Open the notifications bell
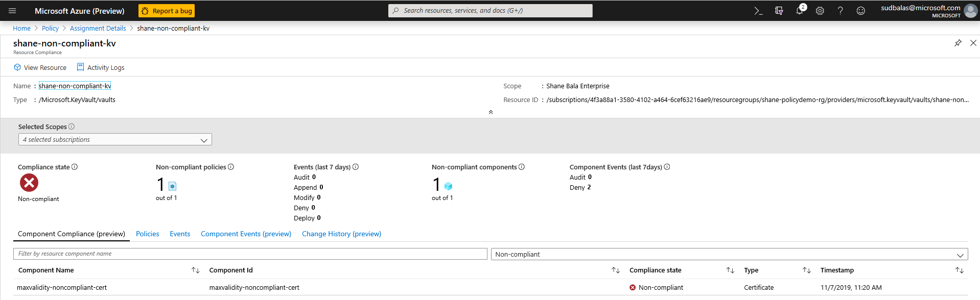Image resolution: width=980 pixels, height=300 pixels. click(800, 11)
